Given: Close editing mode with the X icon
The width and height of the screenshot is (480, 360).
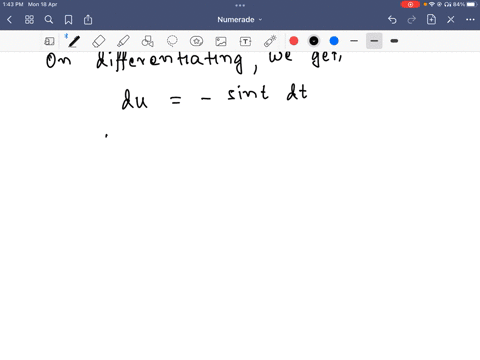Looking at the screenshot, I should pyautogui.click(x=451, y=20).
